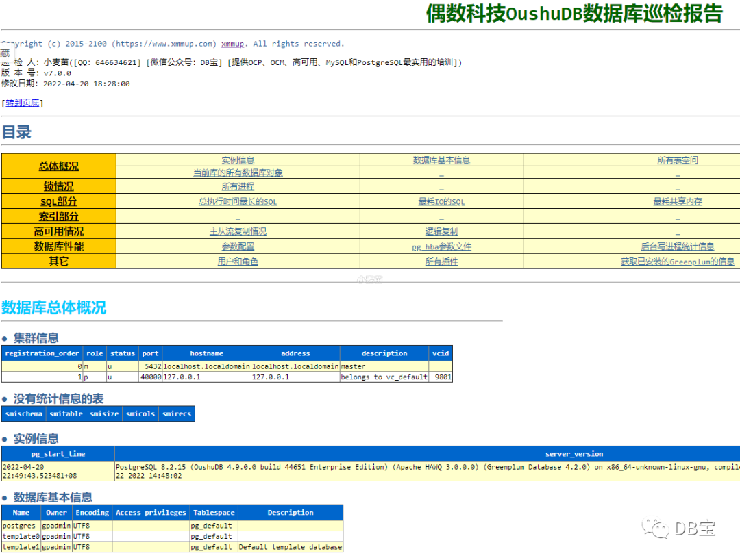
Task: Click the Owner column header
Action: coord(56,512)
